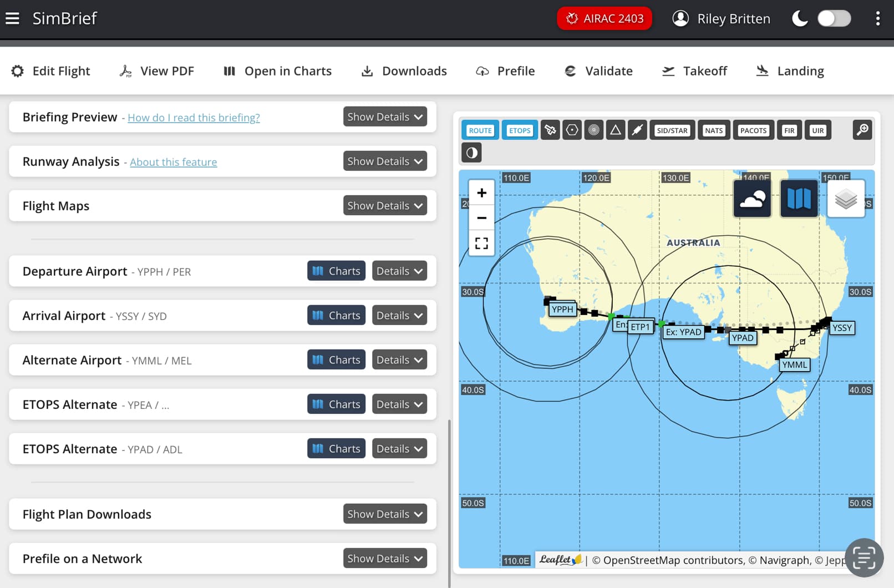The height and width of the screenshot is (588, 894).
Task: Click the round chat widget icon
Action: (x=864, y=557)
